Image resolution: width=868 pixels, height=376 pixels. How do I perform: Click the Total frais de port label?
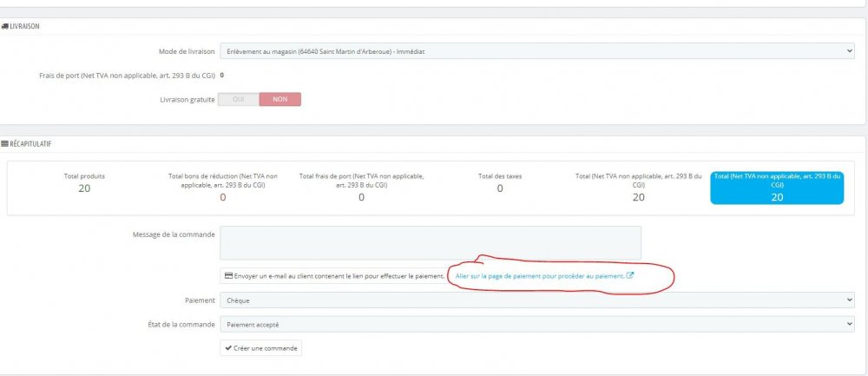click(361, 181)
